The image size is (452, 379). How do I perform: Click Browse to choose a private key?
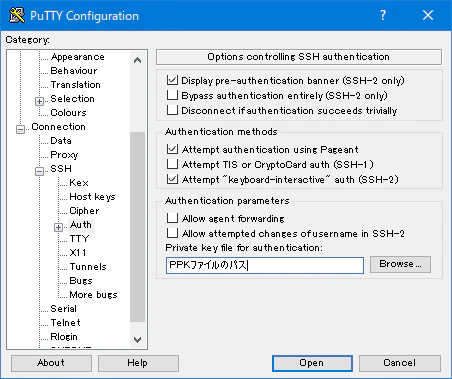pos(400,264)
